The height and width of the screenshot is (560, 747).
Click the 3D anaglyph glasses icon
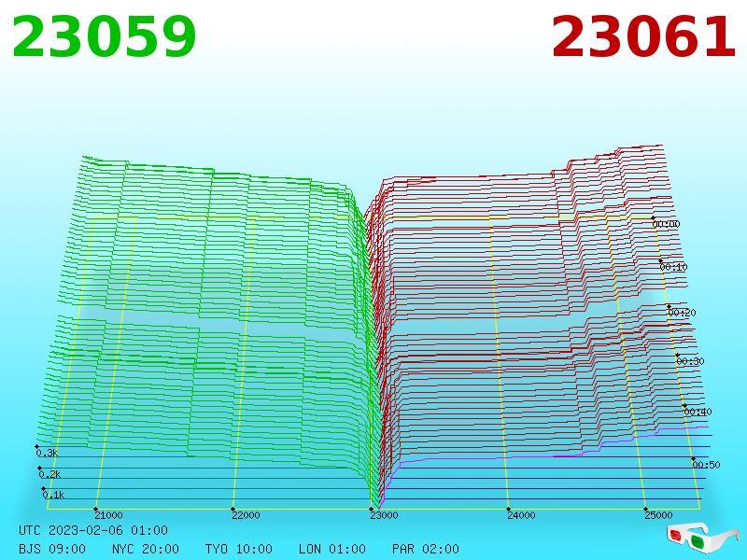click(703, 538)
